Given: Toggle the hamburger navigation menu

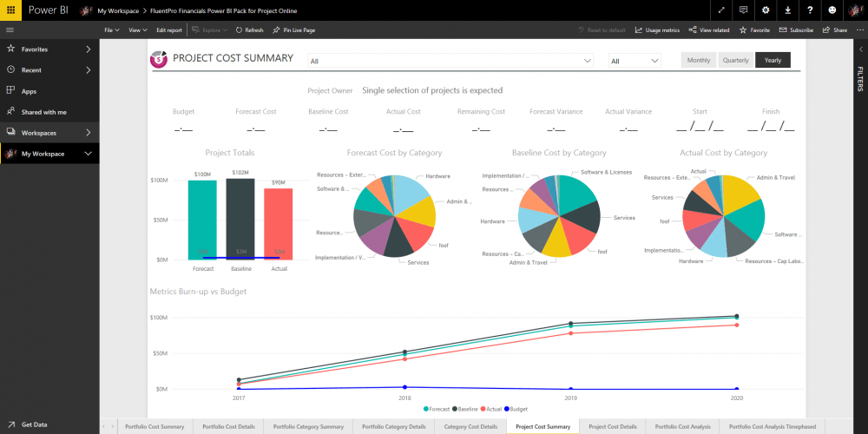Looking at the screenshot, I should click(x=10, y=30).
